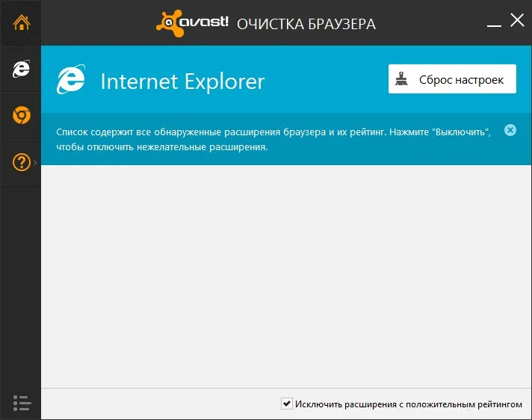Untick the Исключить расширения checkbox
This screenshot has width=532, height=420.
pos(287,404)
